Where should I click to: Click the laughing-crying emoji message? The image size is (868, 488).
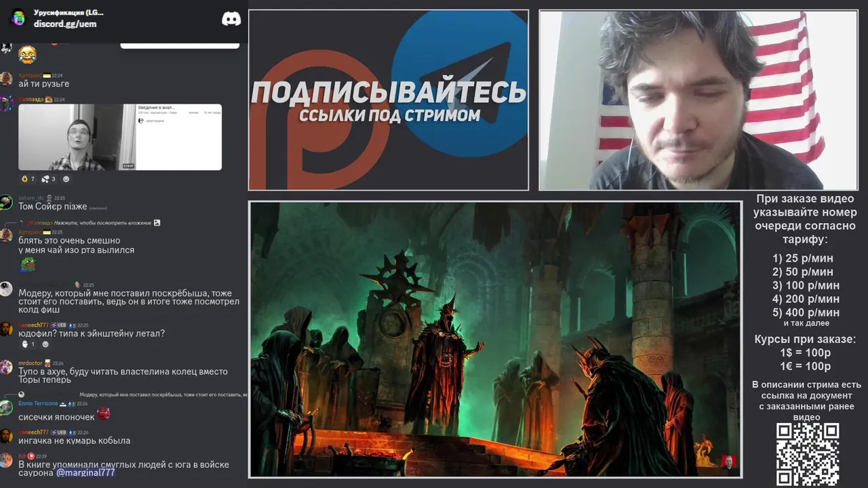(27, 55)
